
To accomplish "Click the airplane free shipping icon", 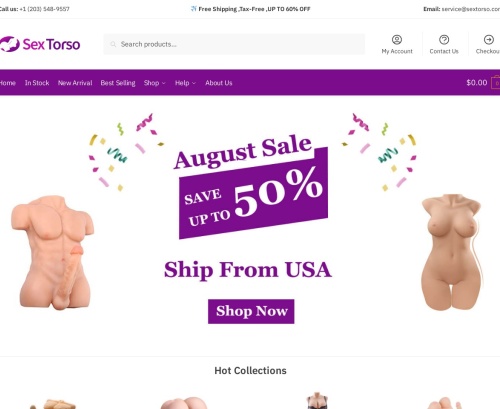I will tap(194, 9).
